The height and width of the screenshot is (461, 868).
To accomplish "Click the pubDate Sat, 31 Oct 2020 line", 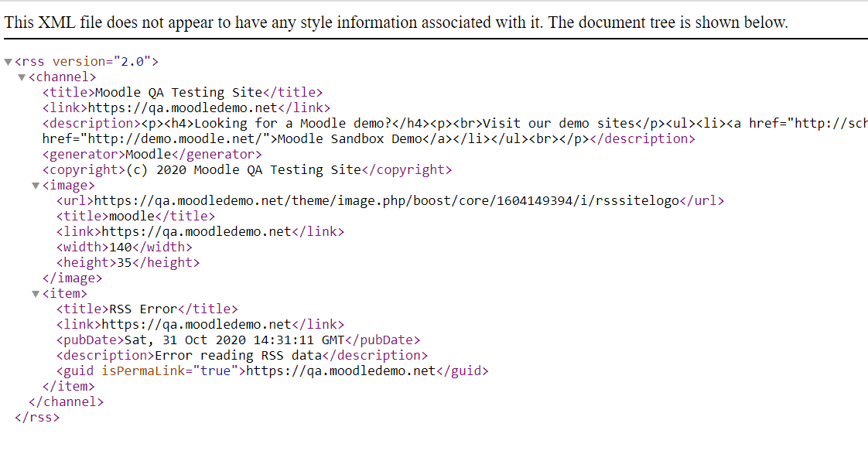I will pyautogui.click(x=238, y=340).
